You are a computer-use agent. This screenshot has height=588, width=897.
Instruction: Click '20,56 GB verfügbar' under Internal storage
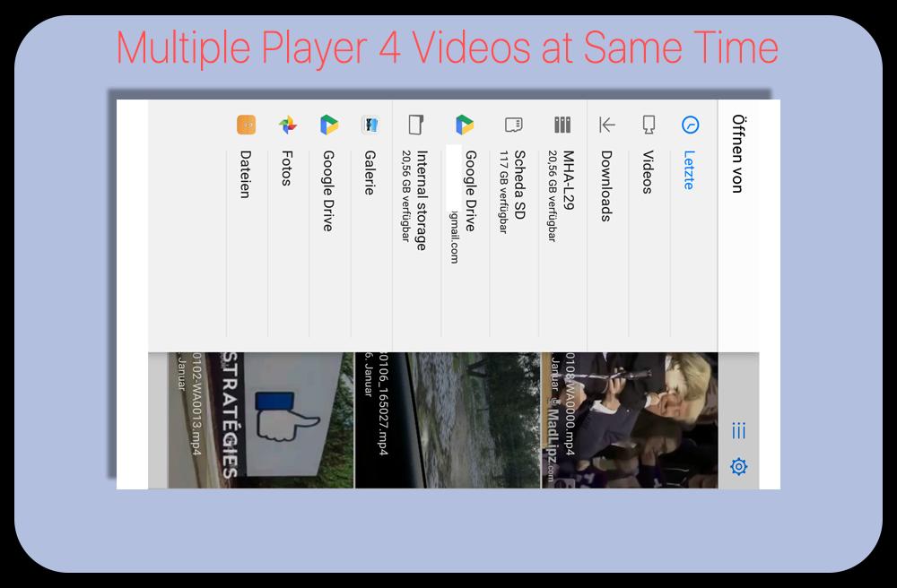405,196
